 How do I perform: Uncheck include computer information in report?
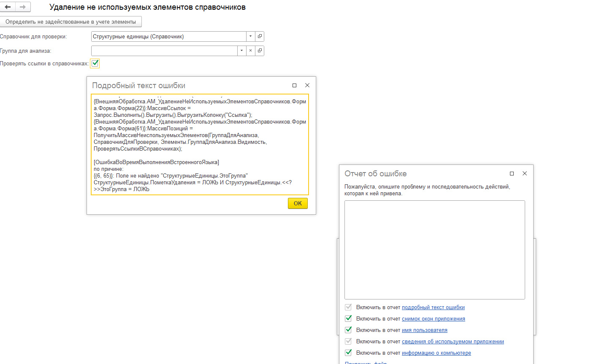(348, 353)
